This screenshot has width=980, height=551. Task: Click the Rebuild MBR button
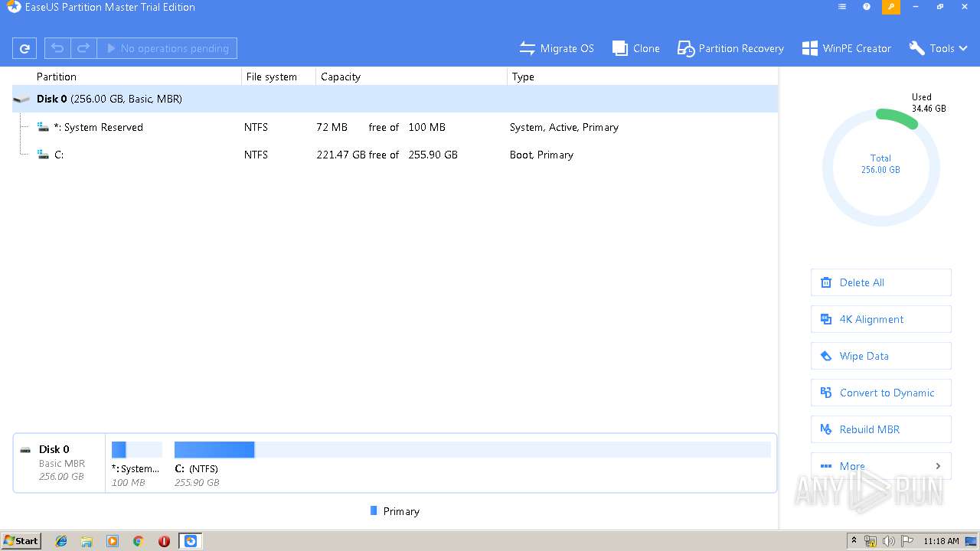880,429
